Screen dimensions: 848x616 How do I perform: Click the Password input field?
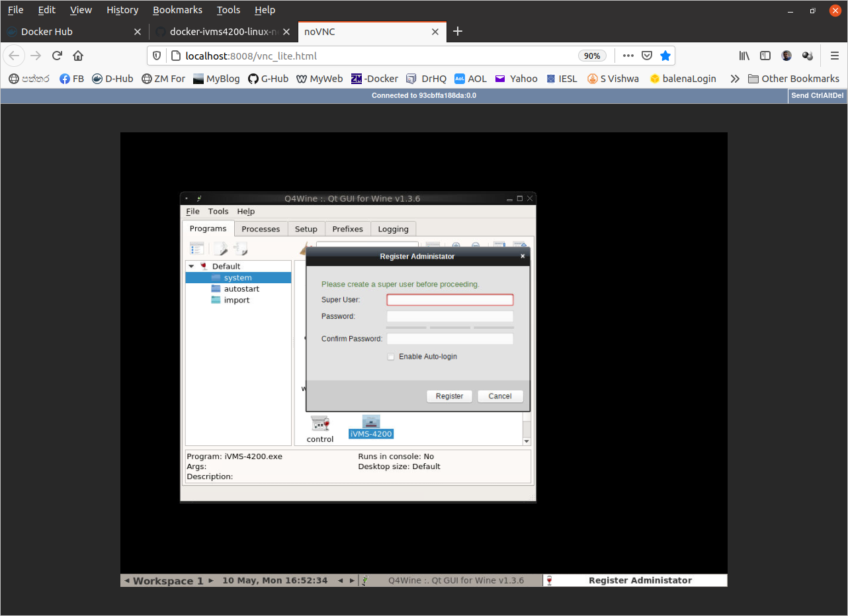click(x=450, y=316)
